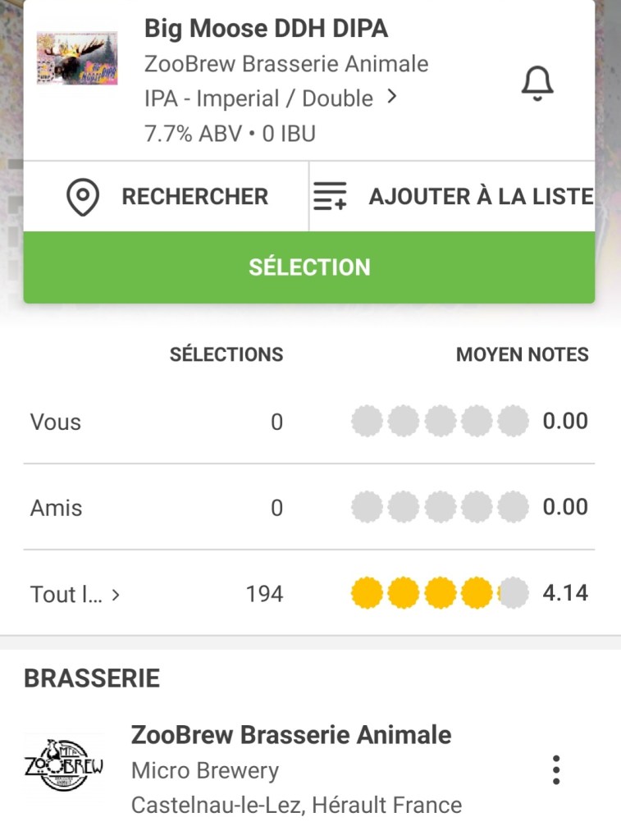Open the three-dot brewery options menu
Screen dimensions: 621x840
point(556,769)
